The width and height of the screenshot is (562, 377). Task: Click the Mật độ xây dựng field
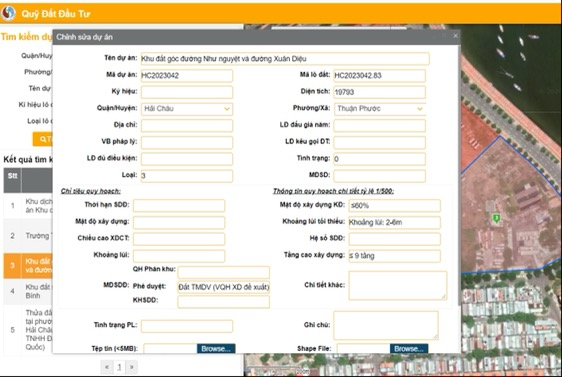coord(179,222)
